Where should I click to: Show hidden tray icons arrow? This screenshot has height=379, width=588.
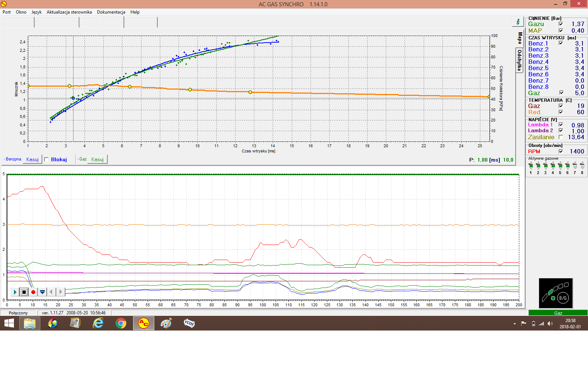tap(514, 324)
